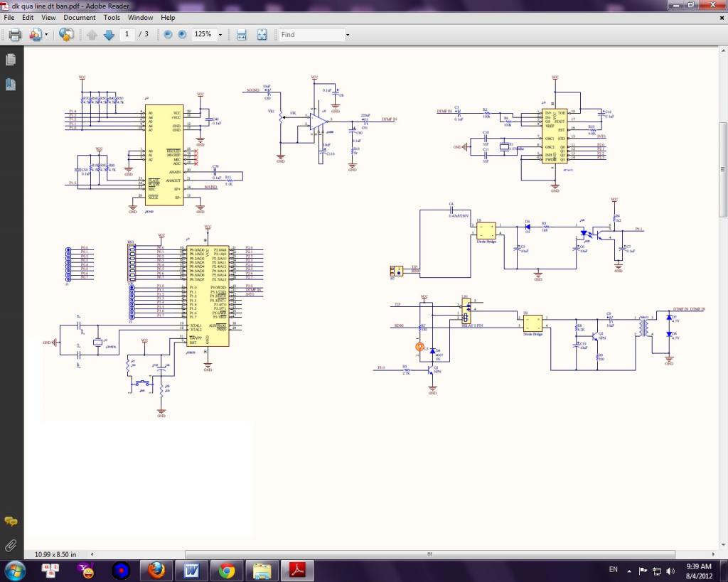Go to next page with down arrow

(109, 35)
